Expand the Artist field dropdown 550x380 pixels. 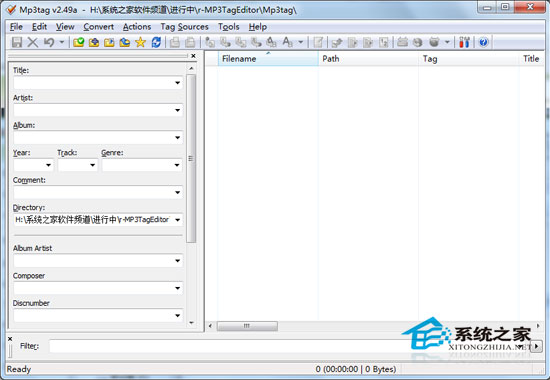[x=177, y=110]
